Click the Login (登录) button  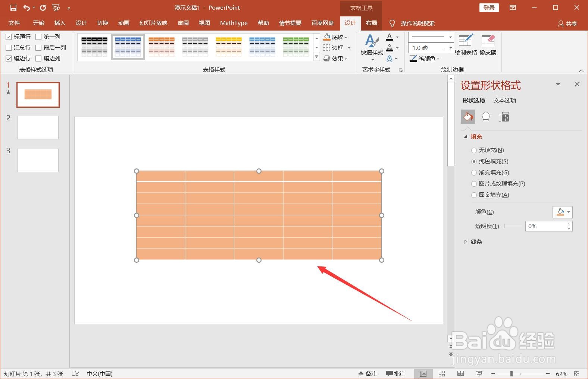(x=489, y=8)
